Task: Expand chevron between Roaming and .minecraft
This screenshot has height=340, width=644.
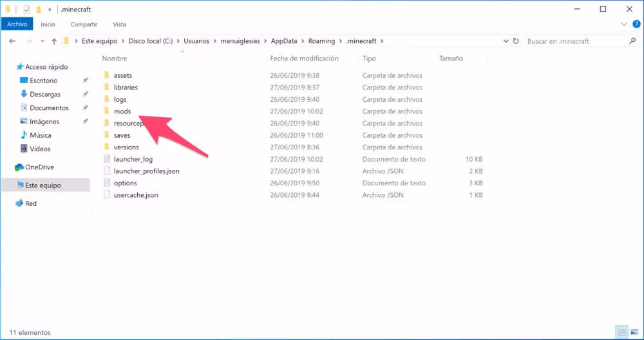Action: tap(341, 41)
